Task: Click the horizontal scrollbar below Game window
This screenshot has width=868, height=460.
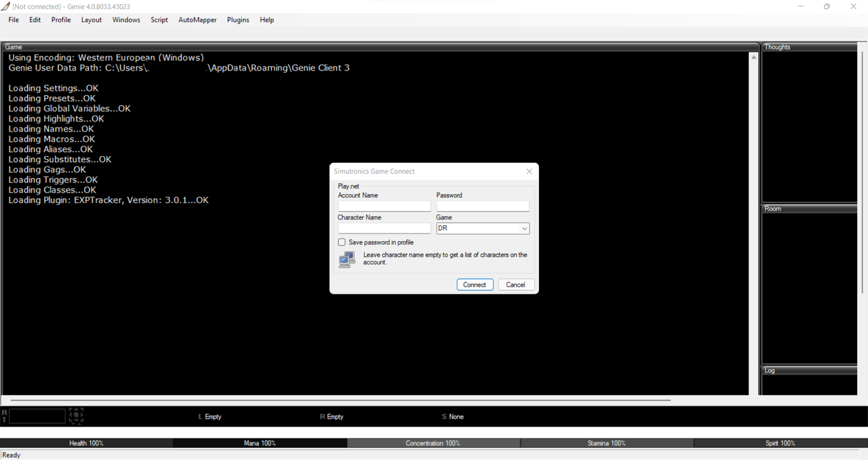Action: [x=340, y=400]
